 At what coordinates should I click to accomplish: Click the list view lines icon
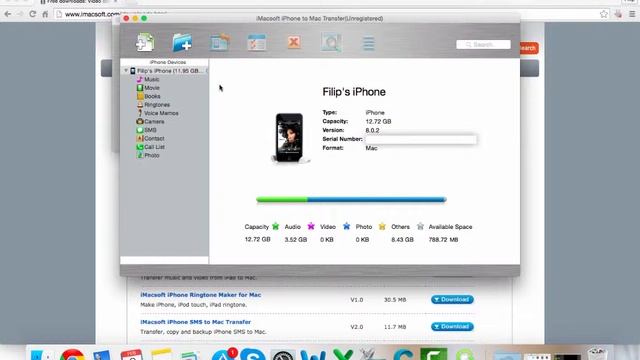coord(369,43)
